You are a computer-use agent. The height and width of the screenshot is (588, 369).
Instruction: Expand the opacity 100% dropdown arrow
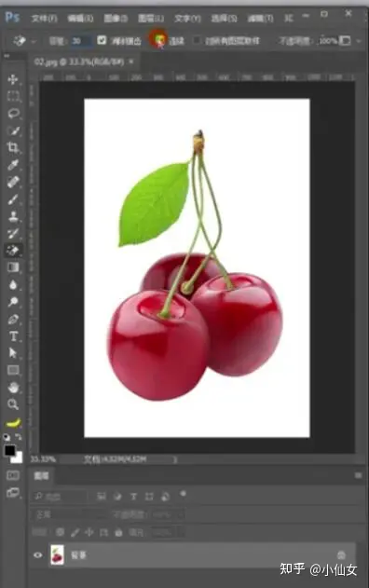[359, 40]
